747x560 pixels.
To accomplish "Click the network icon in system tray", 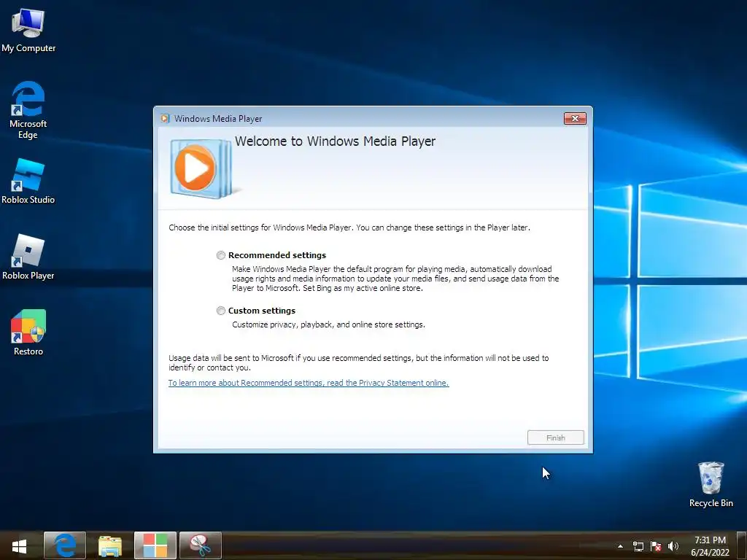I will tap(638, 546).
